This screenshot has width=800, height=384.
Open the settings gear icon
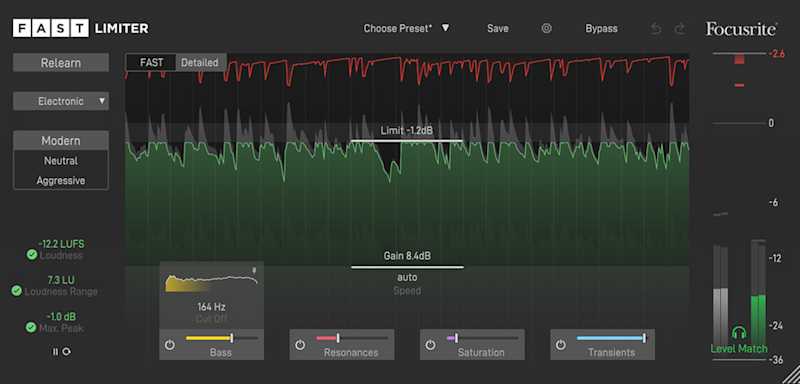pos(546,29)
